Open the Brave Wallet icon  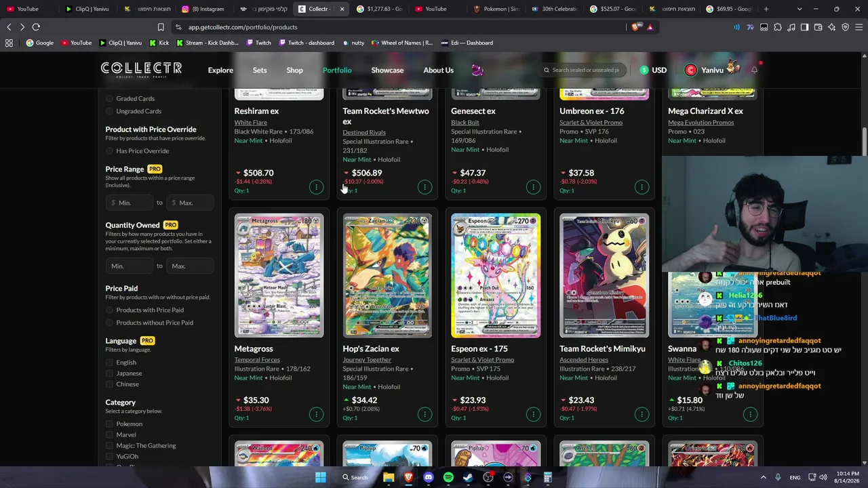(818, 27)
